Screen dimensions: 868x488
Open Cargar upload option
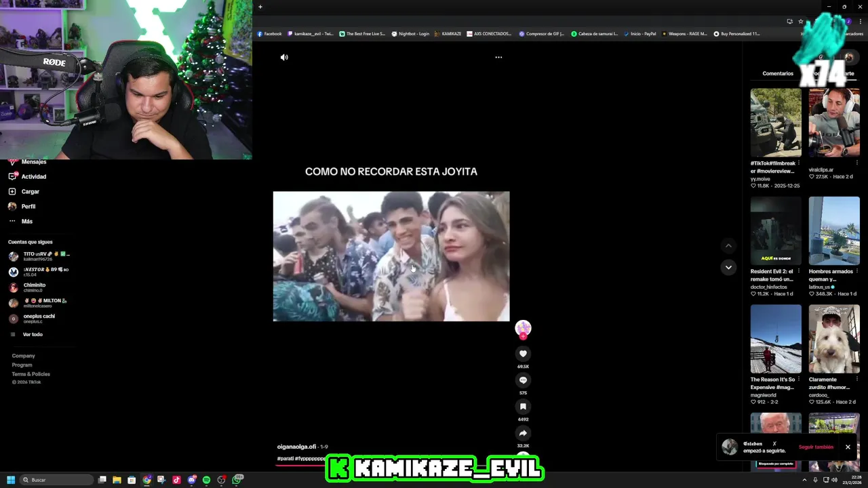pyautogui.click(x=24, y=191)
